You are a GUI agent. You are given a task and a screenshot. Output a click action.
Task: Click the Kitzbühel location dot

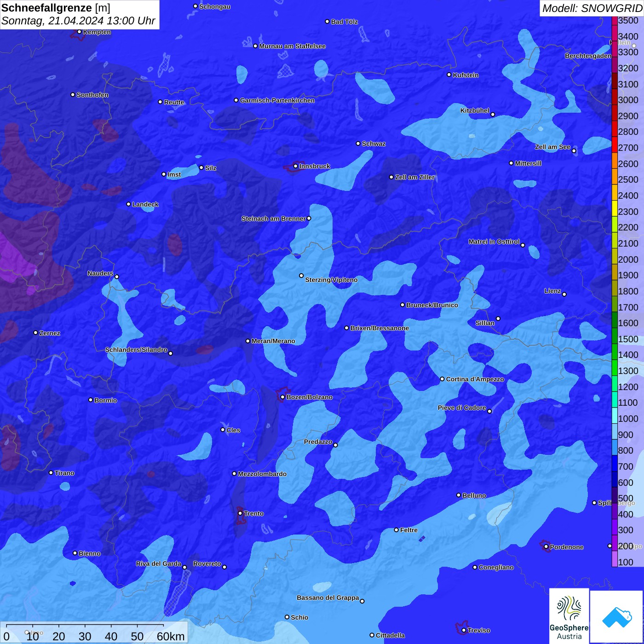[x=493, y=115]
